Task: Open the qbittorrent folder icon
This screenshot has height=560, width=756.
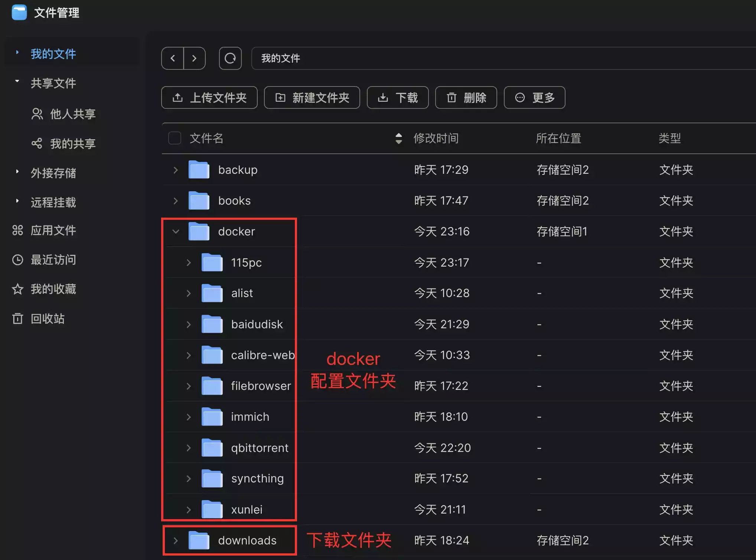Action: pos(212,447)
